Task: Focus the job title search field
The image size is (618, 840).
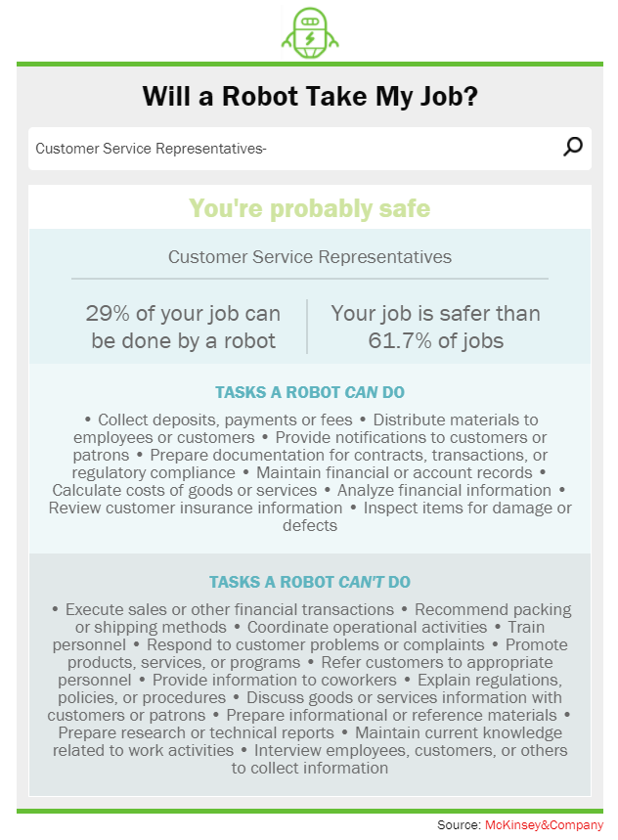Action: point(293,149)
